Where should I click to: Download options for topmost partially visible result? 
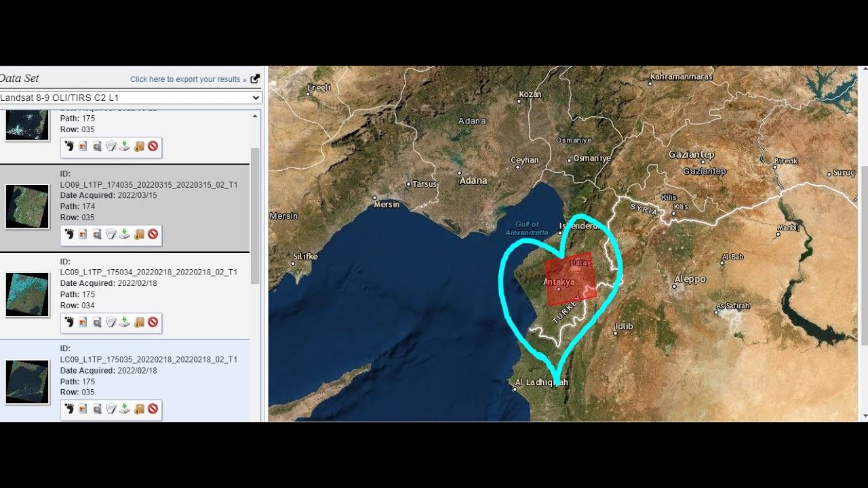click(125, 146)
